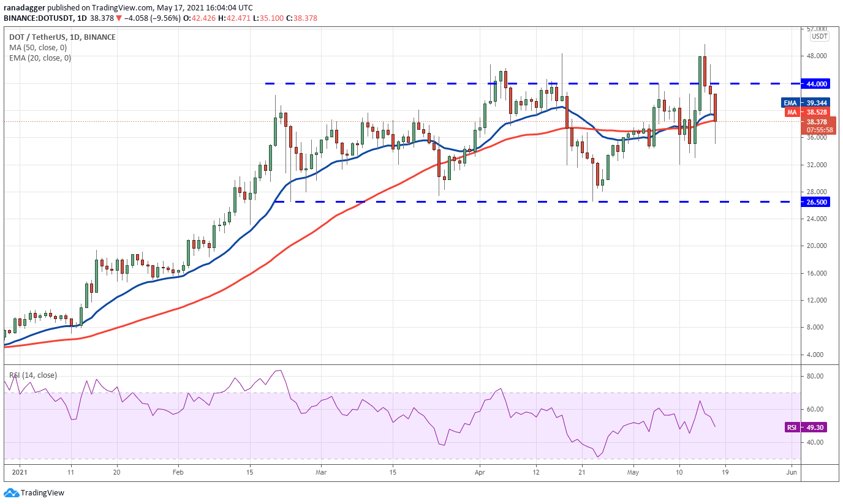Click the 44.000 resistance level label
This screenshot has width=843, height=504.
(814, 83)
